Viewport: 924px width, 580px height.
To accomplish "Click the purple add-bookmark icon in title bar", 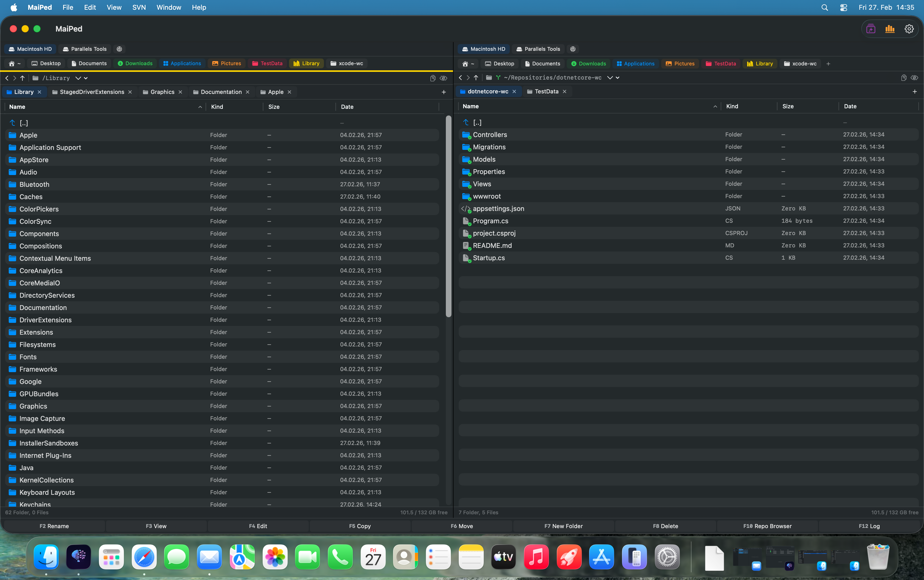I will coord(871,29).
